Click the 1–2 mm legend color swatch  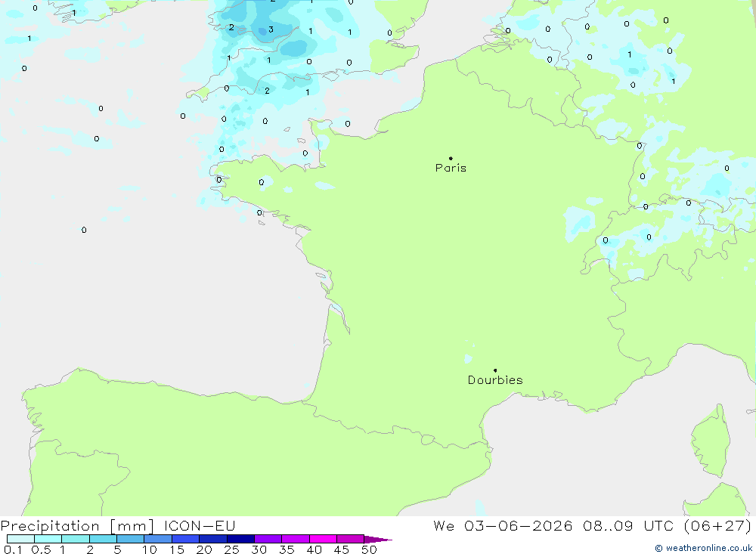pos(76,539)
